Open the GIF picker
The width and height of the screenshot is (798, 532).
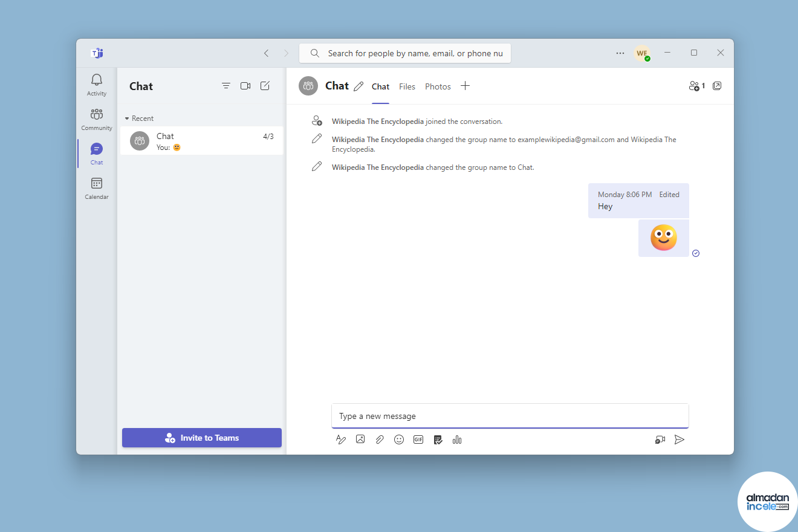coord(418,440)
